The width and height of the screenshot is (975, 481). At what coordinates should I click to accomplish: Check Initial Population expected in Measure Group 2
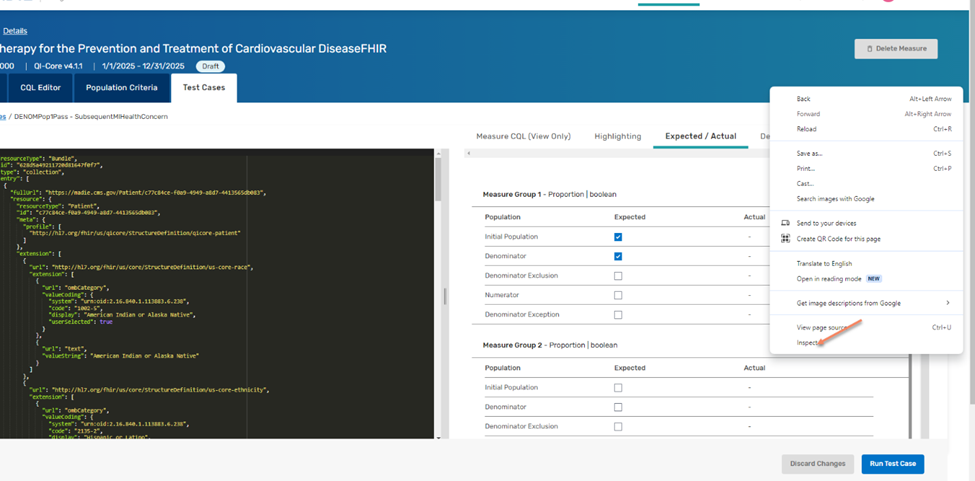618,388
